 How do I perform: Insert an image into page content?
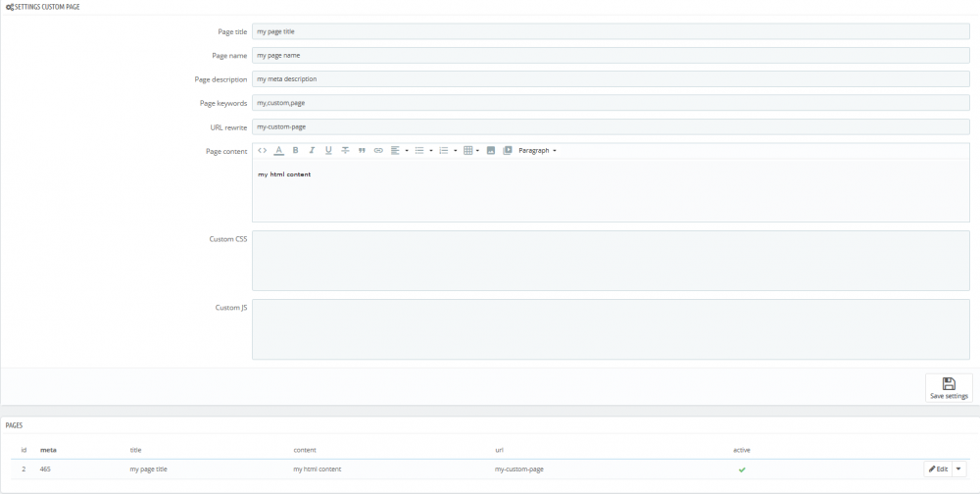pyautogui.click(x=491, y=151)
